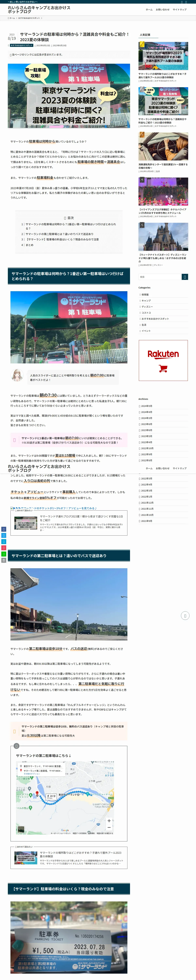Submit search with the dark search button
Image resolution: width=196 pixels, height=980 pixels.
tap(185, 277)
